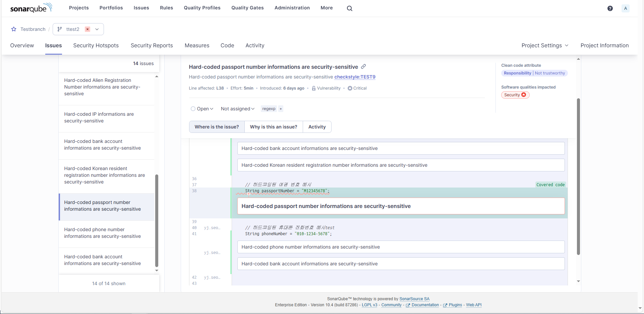Click the Security software quality pill
The image size is (644, 314).
[x=515, y=95]
